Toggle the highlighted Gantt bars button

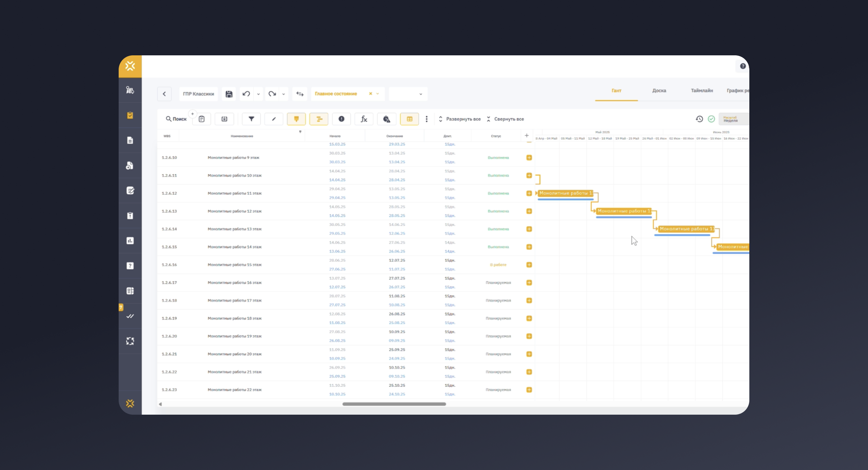coord(319,119)
